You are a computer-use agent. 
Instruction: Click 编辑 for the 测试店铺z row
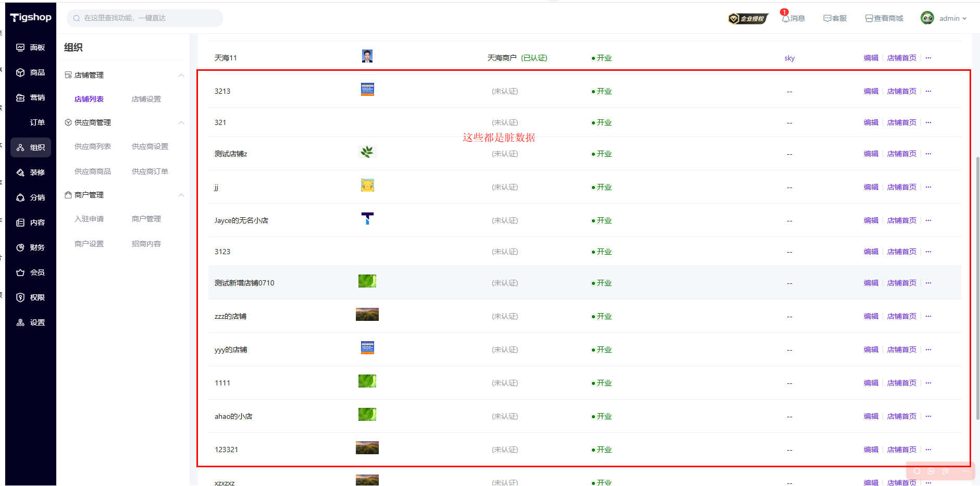[x=871, y=154]
